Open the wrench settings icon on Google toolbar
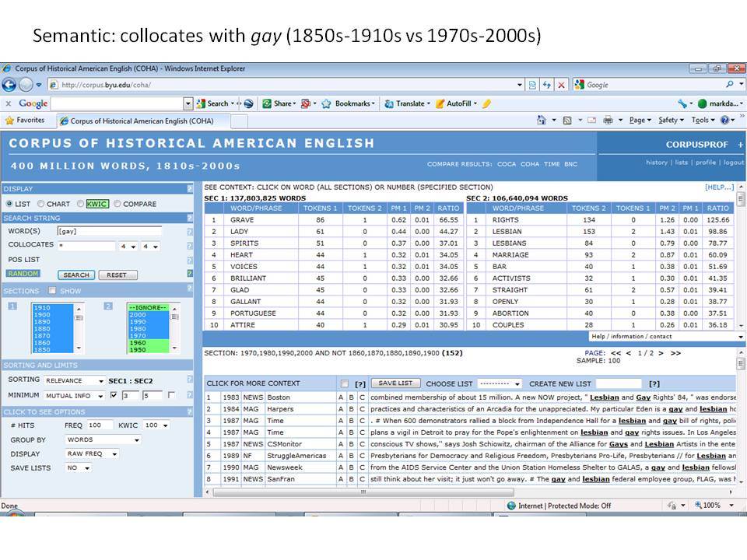This screenshot has width=747, height=560. (x=682, y=103)
